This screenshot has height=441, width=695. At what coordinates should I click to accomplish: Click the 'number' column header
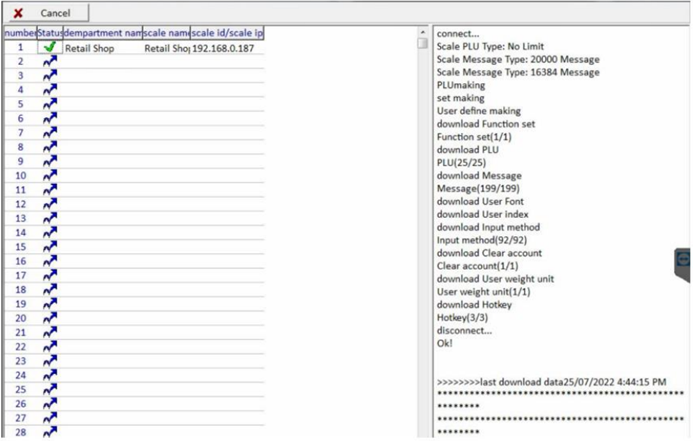point(19,33)
